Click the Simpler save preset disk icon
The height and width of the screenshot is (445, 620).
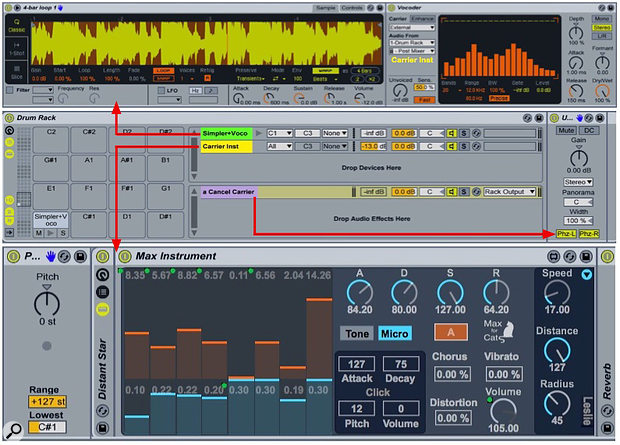click(380, 8)
